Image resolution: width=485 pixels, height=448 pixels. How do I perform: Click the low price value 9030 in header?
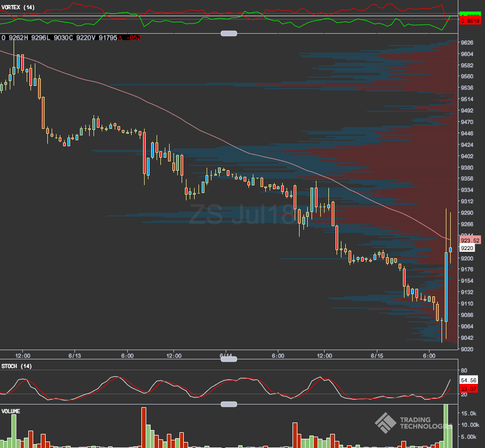[x=61, y=38]
